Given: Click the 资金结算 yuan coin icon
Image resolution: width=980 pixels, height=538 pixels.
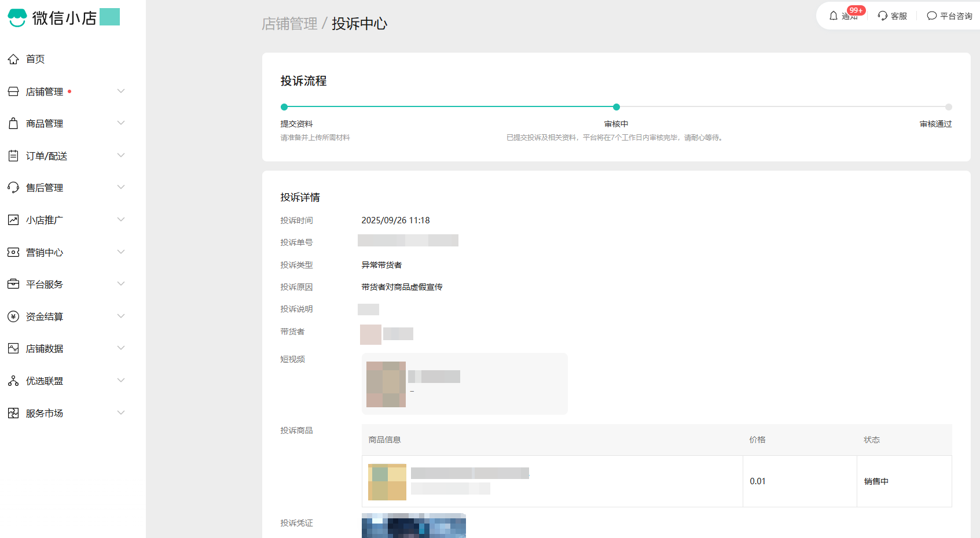Looking at the screenshot, I should coord(13,316).
